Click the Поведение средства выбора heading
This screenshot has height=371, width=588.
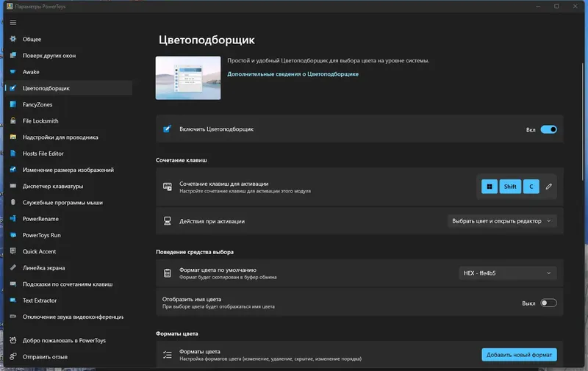(x=195, y=252)
